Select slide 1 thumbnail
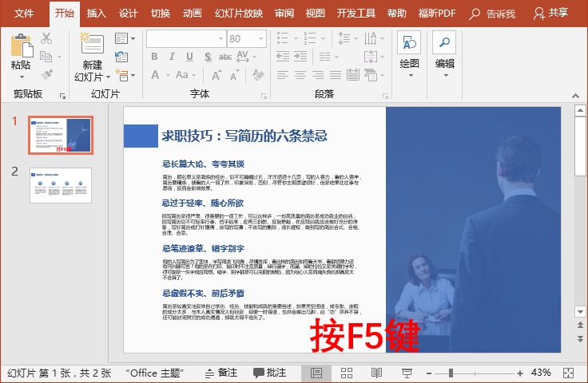This screenshot has height=383, width=588. pos(61,135)
